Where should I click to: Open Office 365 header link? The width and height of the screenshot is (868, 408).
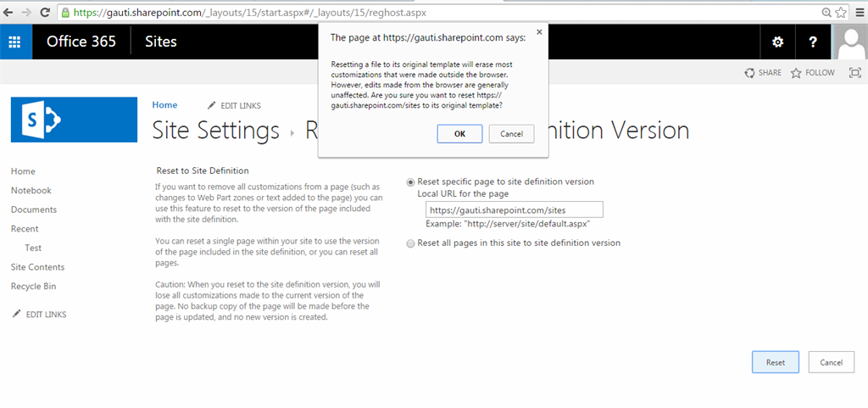[81, 42]
